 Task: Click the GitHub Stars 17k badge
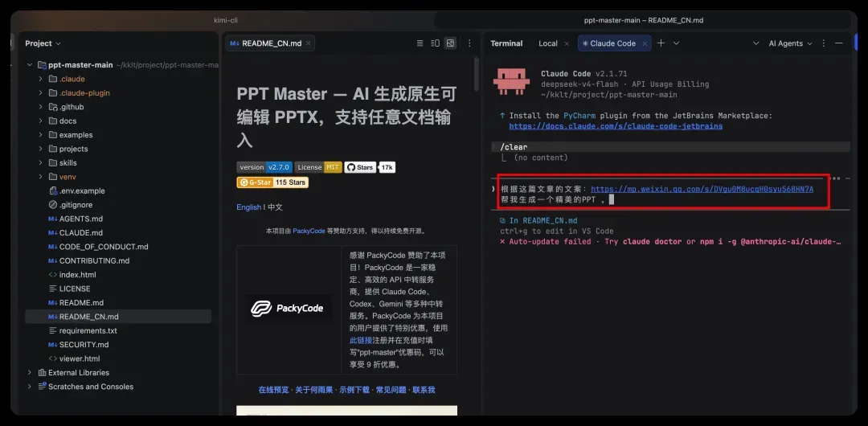370,167
